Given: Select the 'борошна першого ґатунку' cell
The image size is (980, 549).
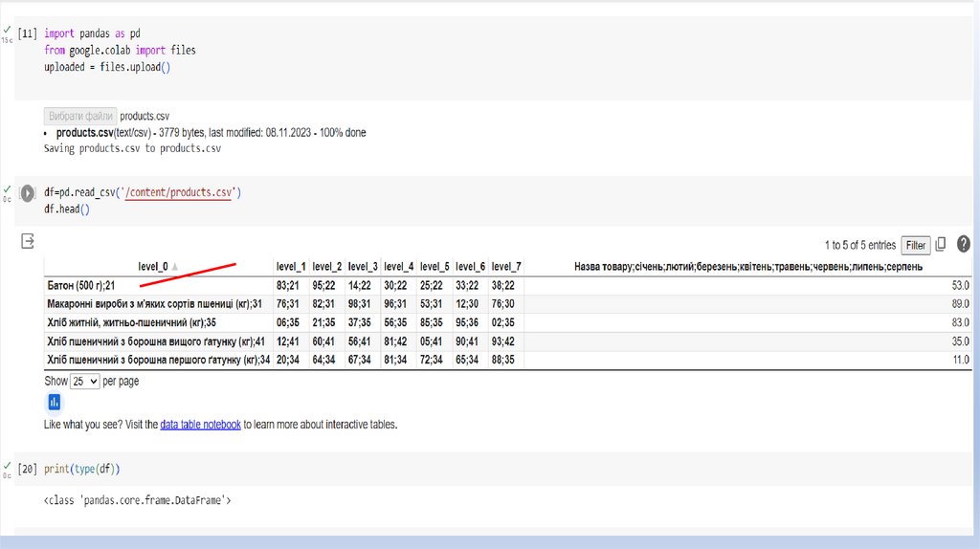Looking at the screenshot, I should point(158,360).
